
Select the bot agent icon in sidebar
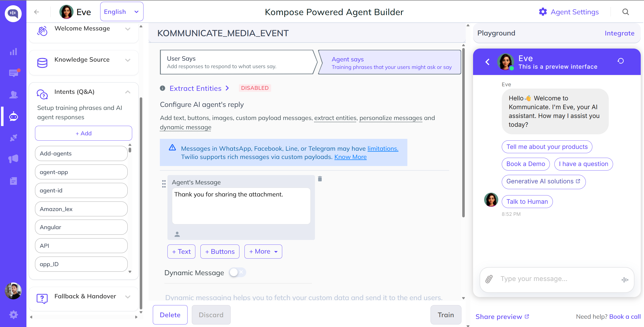(x=14, y=116)
